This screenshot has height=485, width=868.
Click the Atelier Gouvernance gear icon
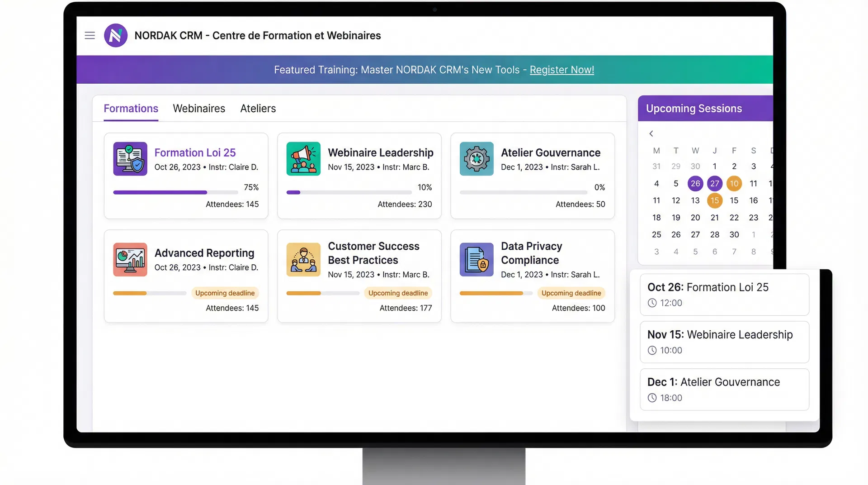(x=476, y=159)
